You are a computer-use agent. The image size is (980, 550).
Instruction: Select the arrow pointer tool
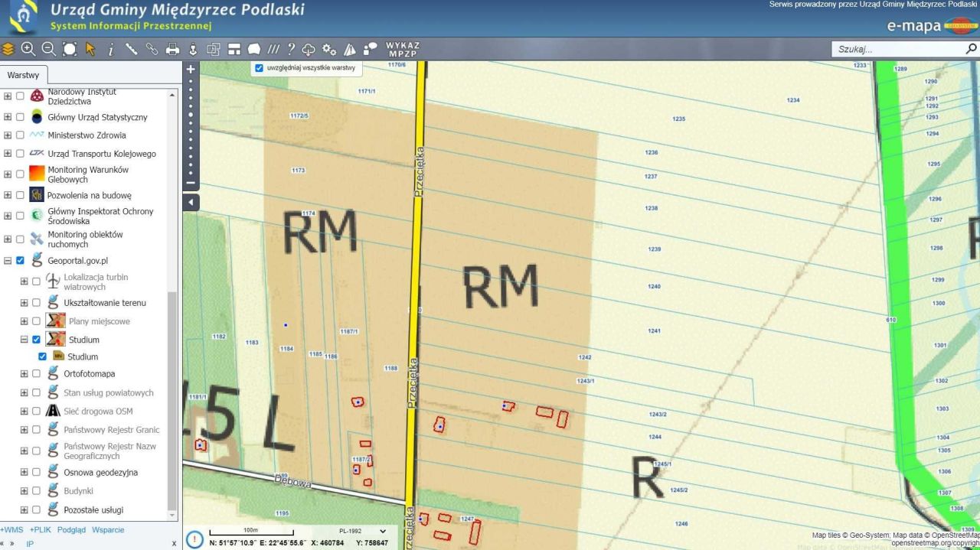tap(90, 49)
